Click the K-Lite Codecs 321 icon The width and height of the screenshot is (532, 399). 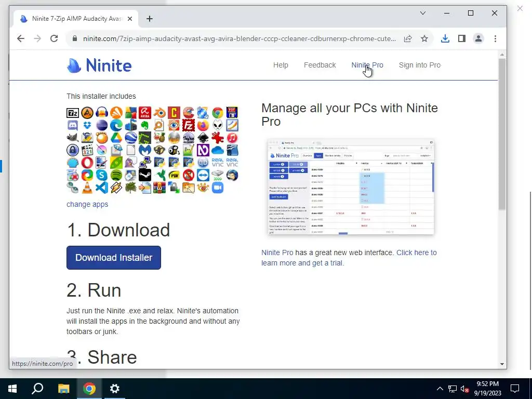(87, 150)
